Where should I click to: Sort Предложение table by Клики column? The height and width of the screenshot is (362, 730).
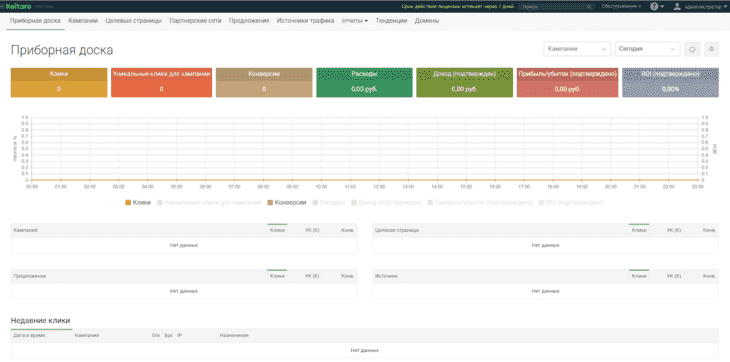(x=277, y=276)
